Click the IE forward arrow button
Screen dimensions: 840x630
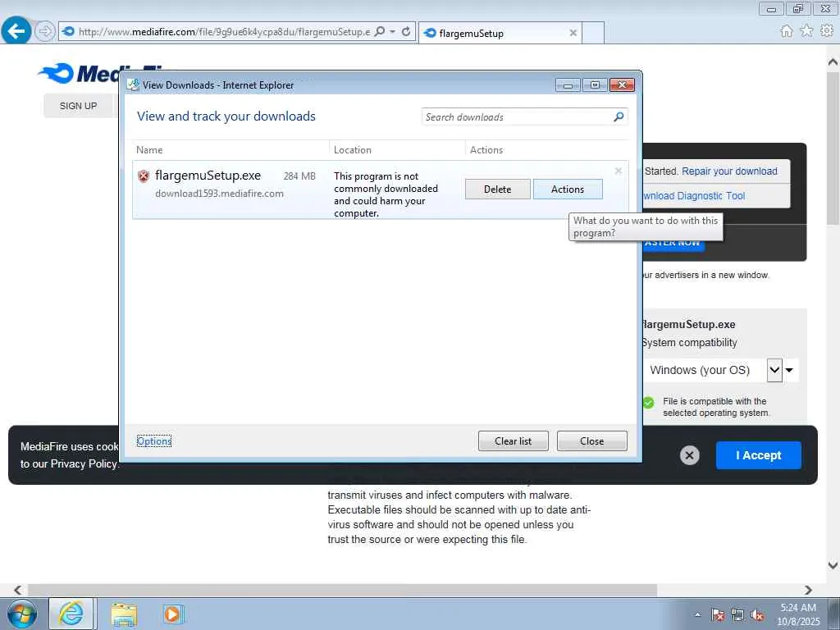(x=45, y=32)
